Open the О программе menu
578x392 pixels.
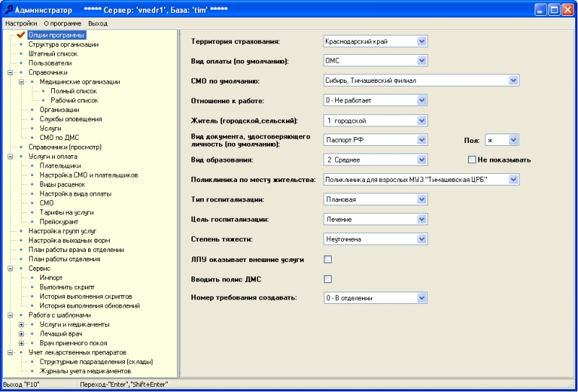pos(62,24)
